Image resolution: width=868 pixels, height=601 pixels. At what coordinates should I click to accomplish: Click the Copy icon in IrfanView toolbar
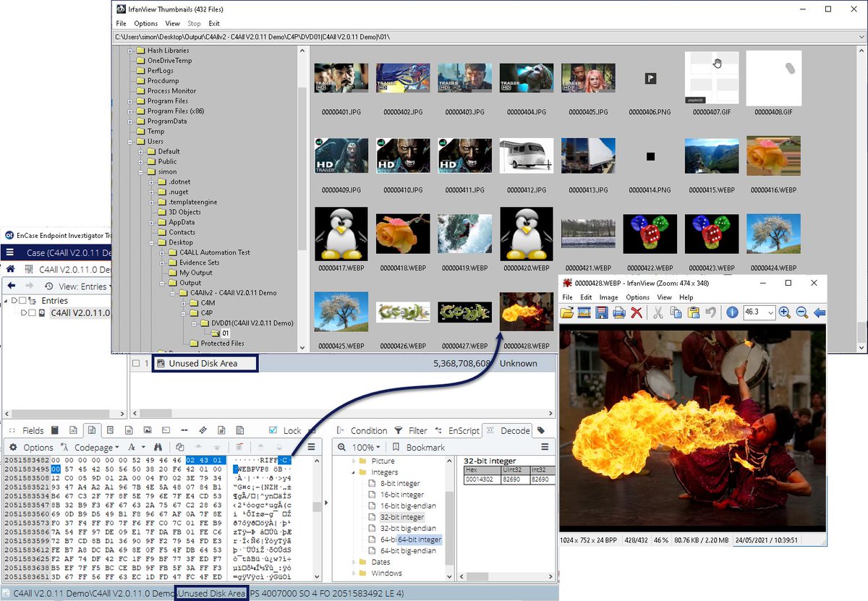(x=676, y=312)
